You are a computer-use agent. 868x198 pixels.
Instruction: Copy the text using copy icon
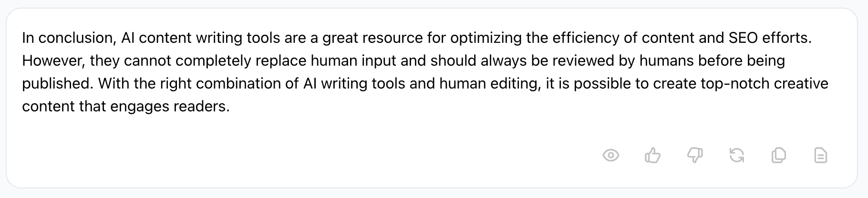(x=778, y=156)
